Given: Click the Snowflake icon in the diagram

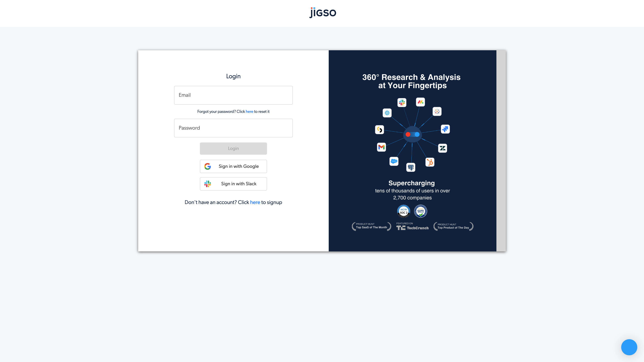Looking at the screenshot, I should click(x=387, y=113).
